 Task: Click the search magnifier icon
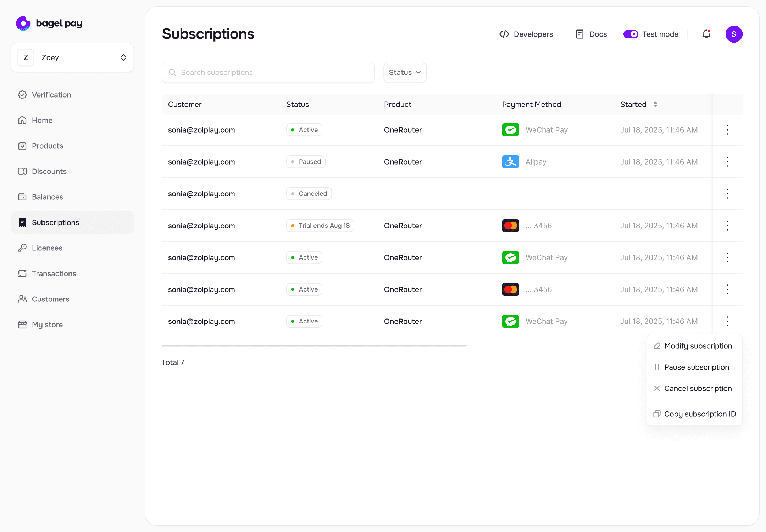point(173,72)
